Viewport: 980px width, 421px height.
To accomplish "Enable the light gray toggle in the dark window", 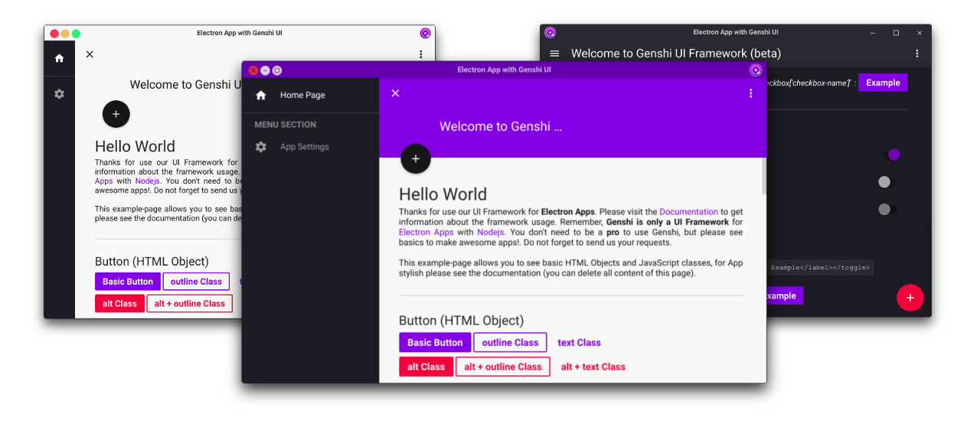I will pyautogui.click(x=887, y=182).
